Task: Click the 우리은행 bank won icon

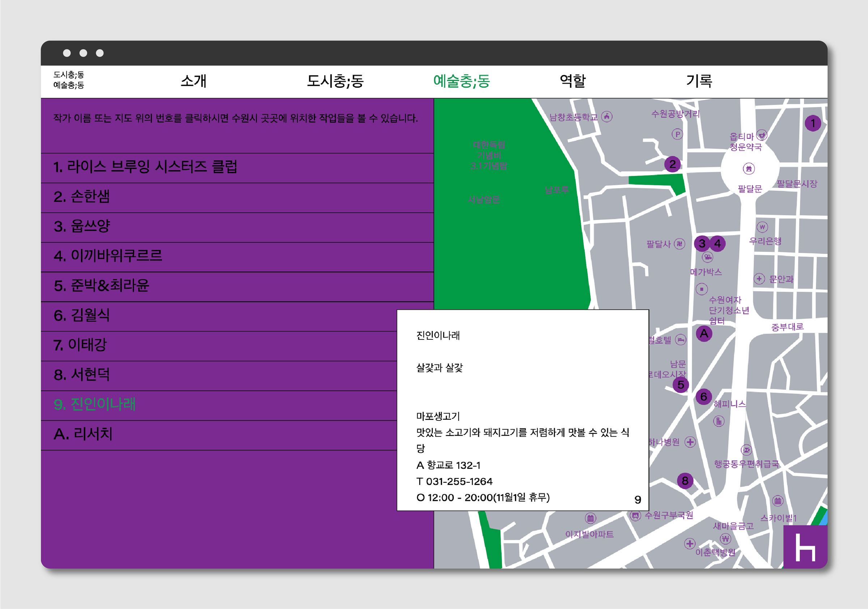Action: [762, 227]
